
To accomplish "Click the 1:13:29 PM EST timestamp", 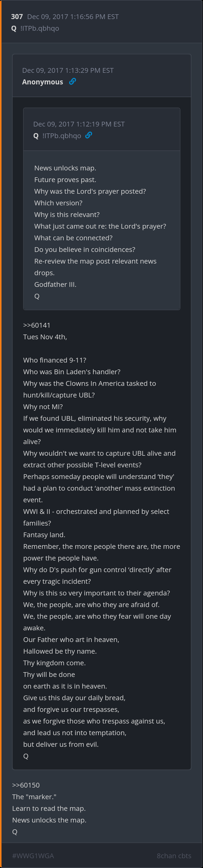I will (x=68, y=70).
